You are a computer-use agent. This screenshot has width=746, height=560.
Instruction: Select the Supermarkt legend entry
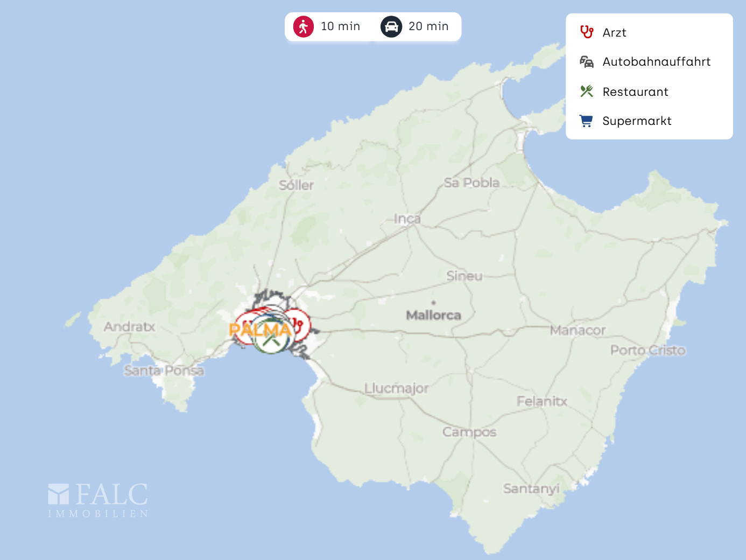coord(637,121)
